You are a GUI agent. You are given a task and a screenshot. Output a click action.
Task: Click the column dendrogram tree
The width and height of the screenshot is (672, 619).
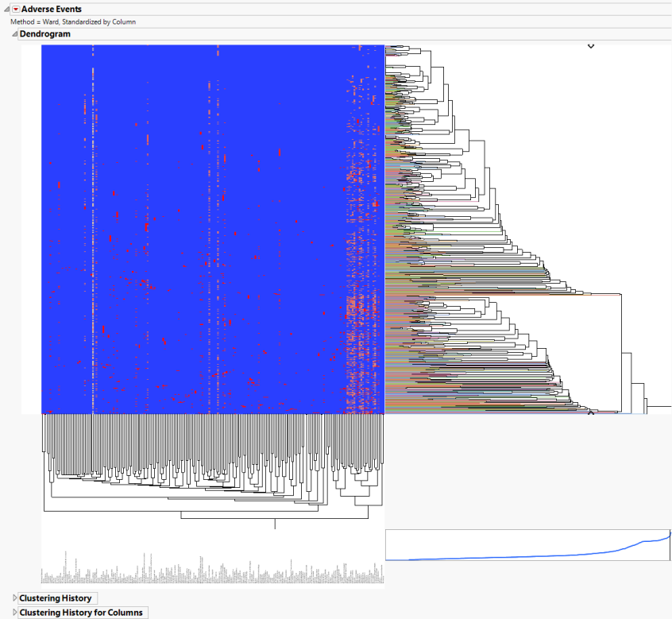pos(213,471)
